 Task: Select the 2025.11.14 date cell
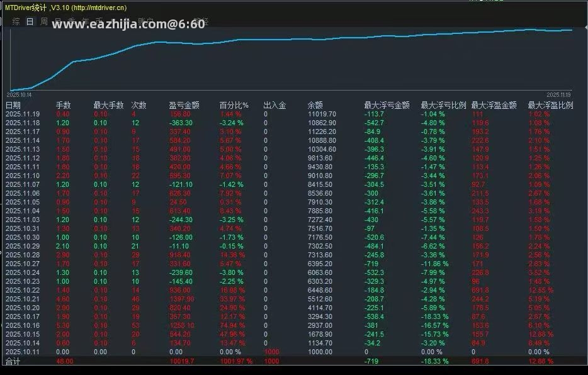[x=23, y=140]
